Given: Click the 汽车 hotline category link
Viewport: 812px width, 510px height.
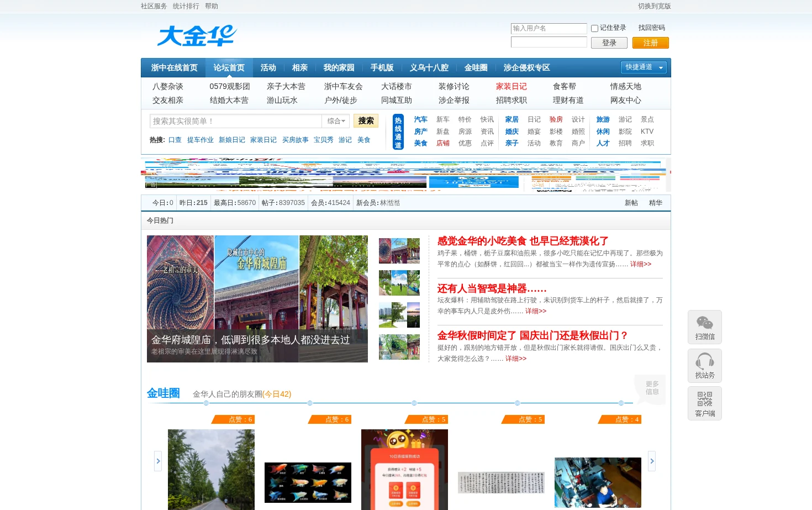Looking at the screenshot, I should pos(420,119).
